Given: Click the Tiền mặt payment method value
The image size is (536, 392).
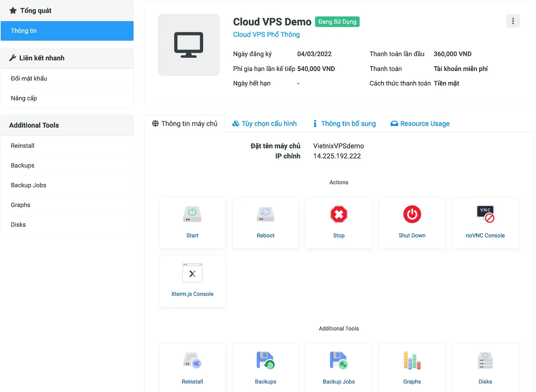Looking at the screenshot, I should [446, 83].
